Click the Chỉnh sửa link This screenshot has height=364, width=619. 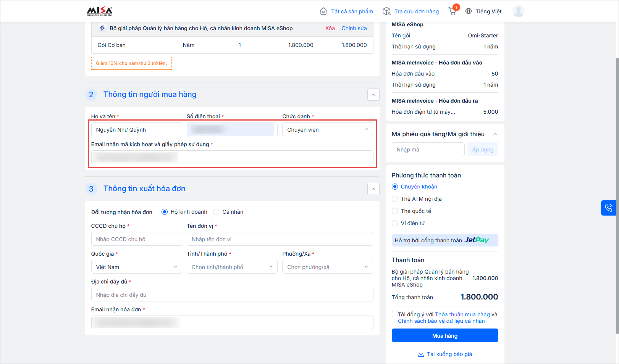(354, 28)
